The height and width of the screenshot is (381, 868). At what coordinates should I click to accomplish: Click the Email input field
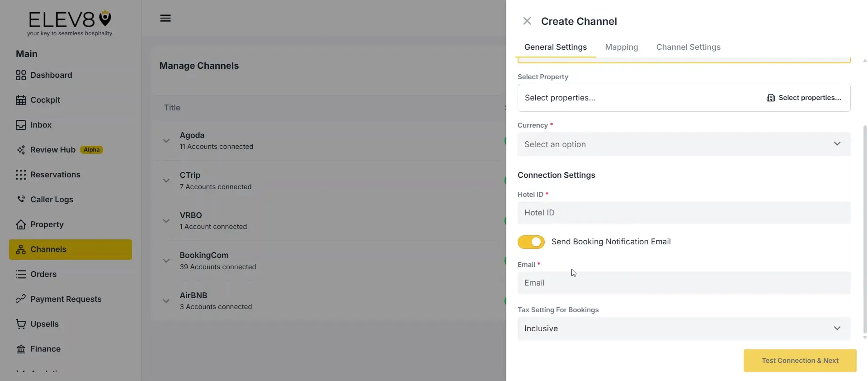point(684,283)
